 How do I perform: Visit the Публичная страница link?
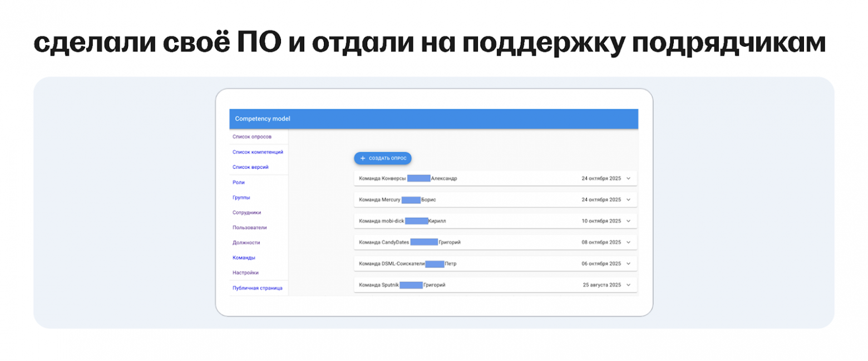257,288
